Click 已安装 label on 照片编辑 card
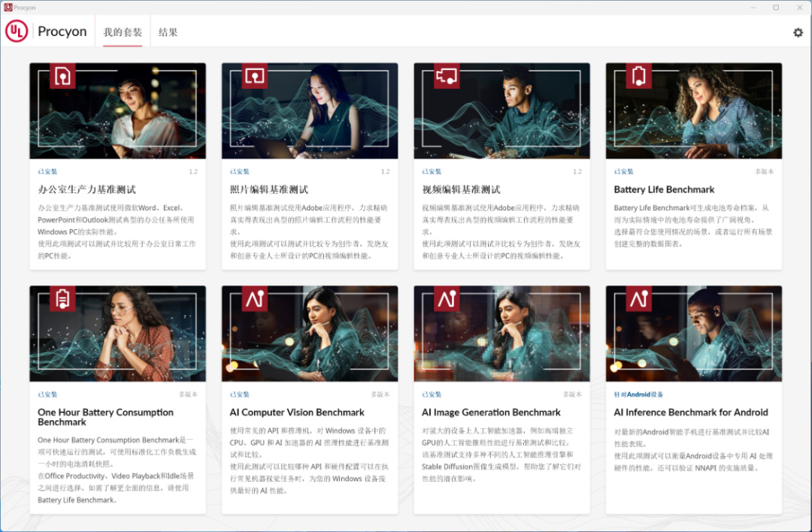 point(240,171)
